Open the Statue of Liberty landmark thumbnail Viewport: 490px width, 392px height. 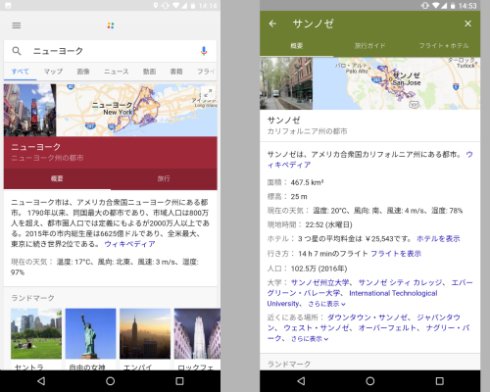[x=91, y=334]
